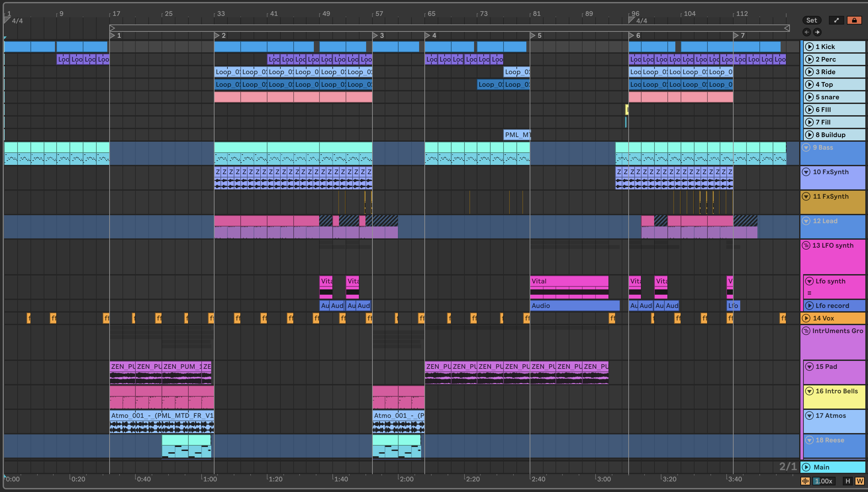Toggle the automation mode icon

click(836, 20)
